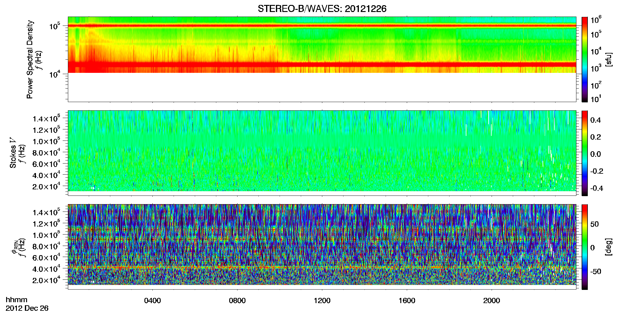Click the 1200 time tick label
Image resolution: width=644 pixels, height=332 pixels.
pyautogui.click(x=322, y=301)
